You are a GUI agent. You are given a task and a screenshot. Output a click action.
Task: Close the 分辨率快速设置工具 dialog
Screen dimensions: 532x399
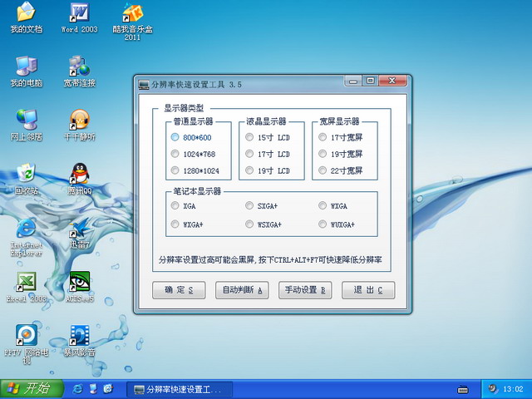[x=392, y=81]
